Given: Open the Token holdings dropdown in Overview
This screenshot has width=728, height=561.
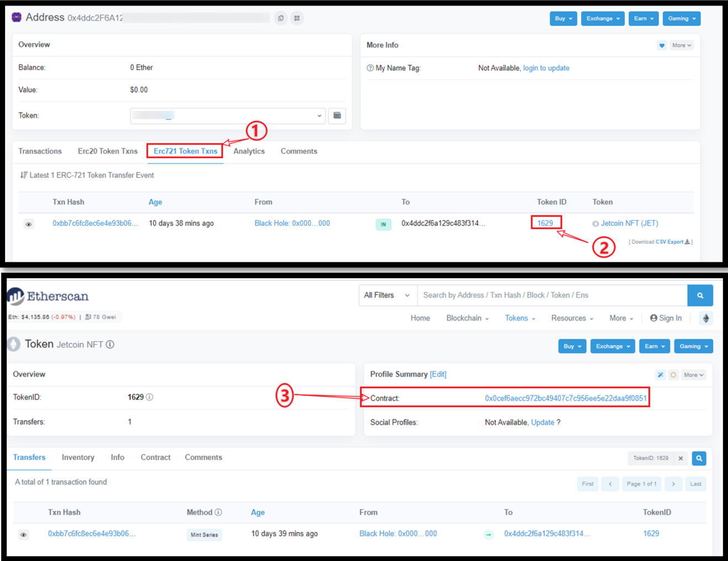Looking at the screenshot, I should tap(228, 116).
